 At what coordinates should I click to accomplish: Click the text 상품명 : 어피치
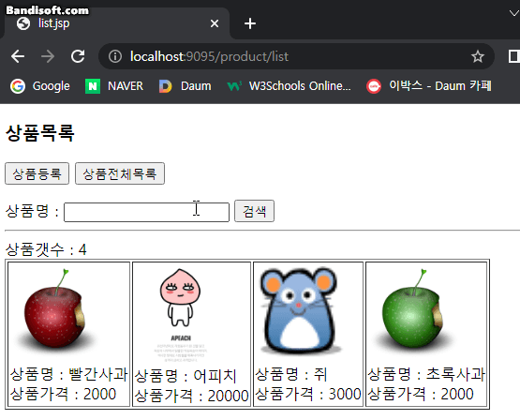pos(186,376)
